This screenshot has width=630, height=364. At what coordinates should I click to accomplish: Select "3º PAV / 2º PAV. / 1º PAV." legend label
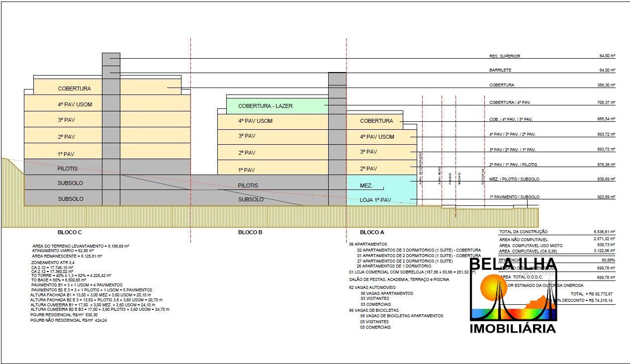click(x=513, y=150)
